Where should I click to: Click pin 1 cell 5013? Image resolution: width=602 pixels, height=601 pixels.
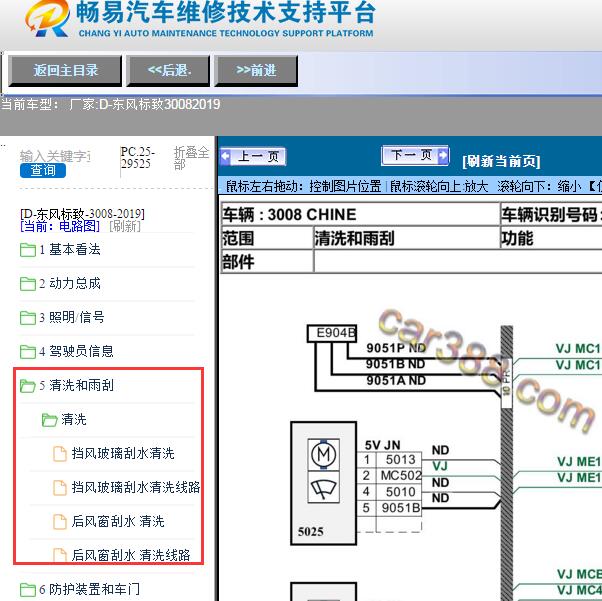pyautogui.click(x=400, y=459)
